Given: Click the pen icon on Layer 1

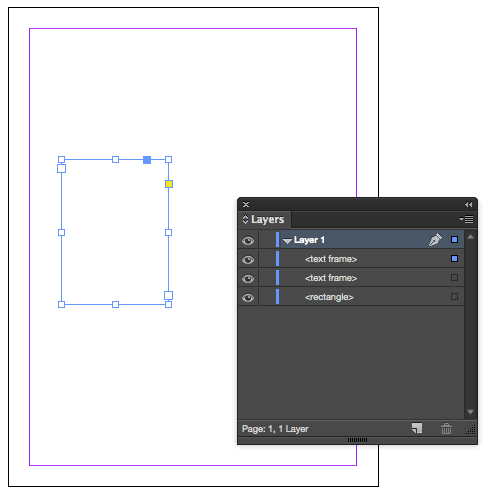Looking at the screenshot, I should (435, 239).
